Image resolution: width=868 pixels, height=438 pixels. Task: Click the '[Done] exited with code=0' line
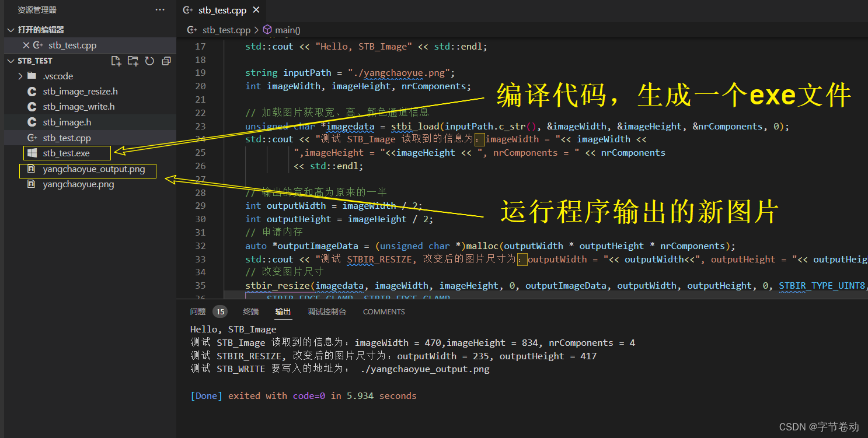(304, 396)
